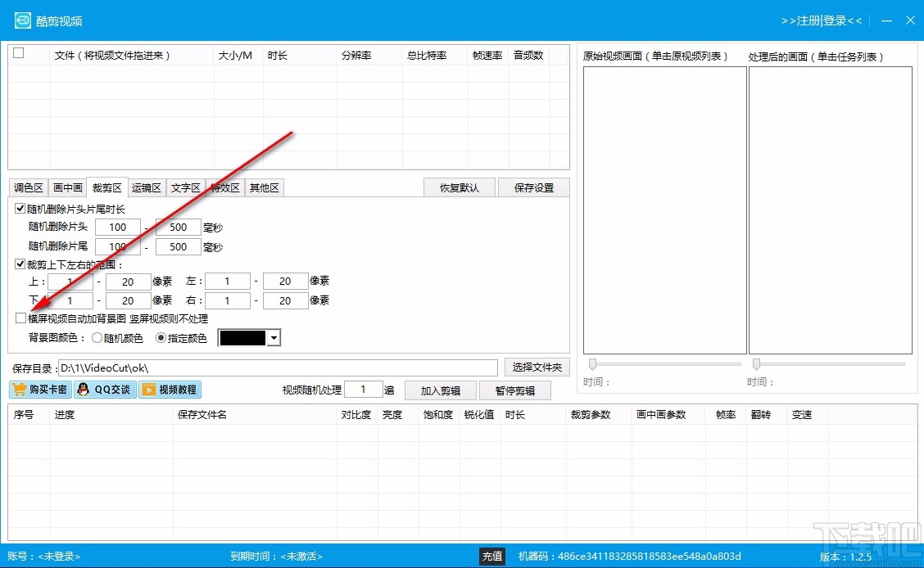The height and width of the screenshot is (568, 924).
Task: Open the 其他区 tab
Action: 264,187
